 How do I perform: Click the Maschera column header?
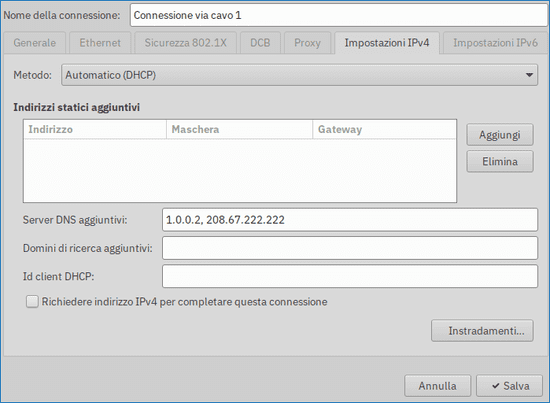click(239, 129)
